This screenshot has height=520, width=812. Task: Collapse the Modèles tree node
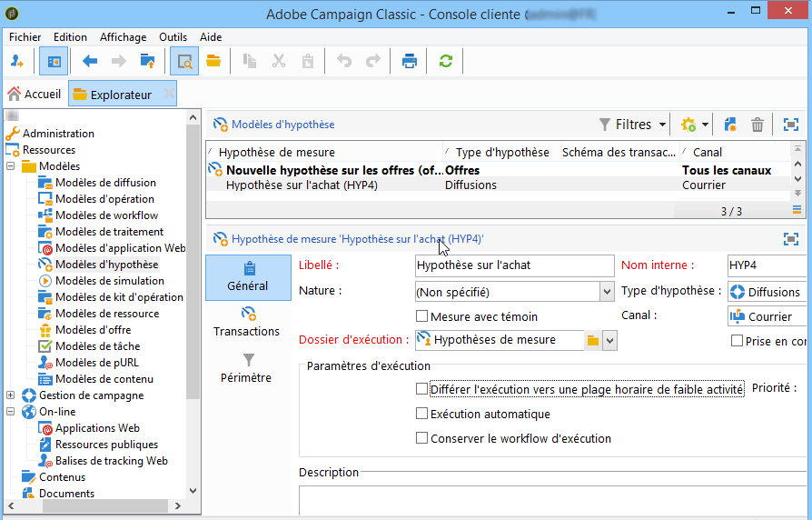point(10,166)
